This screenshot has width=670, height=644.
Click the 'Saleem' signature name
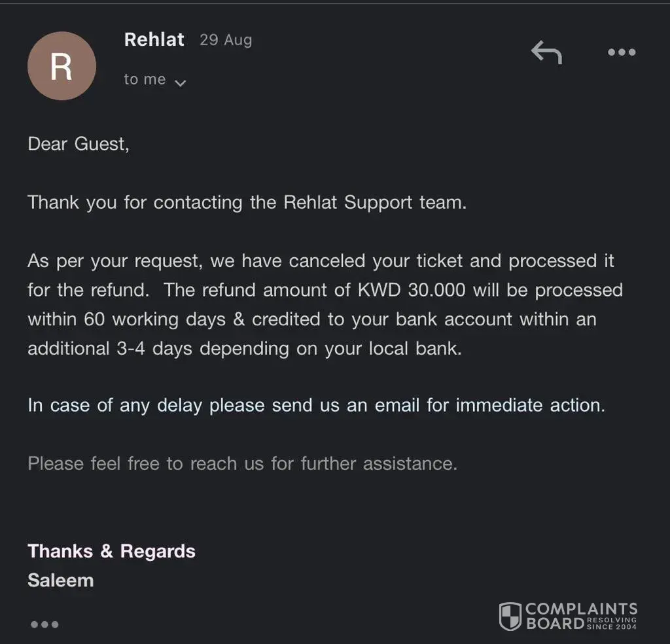61,580
